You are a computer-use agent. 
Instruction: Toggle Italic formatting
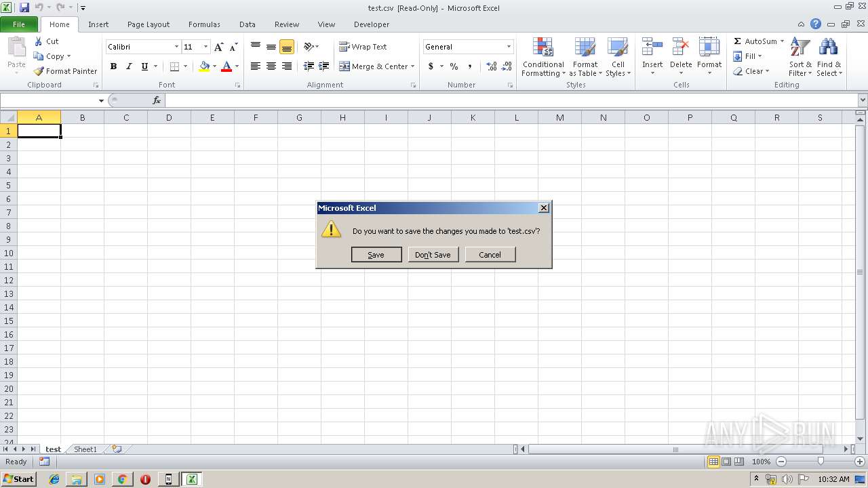tap(129, 66)
